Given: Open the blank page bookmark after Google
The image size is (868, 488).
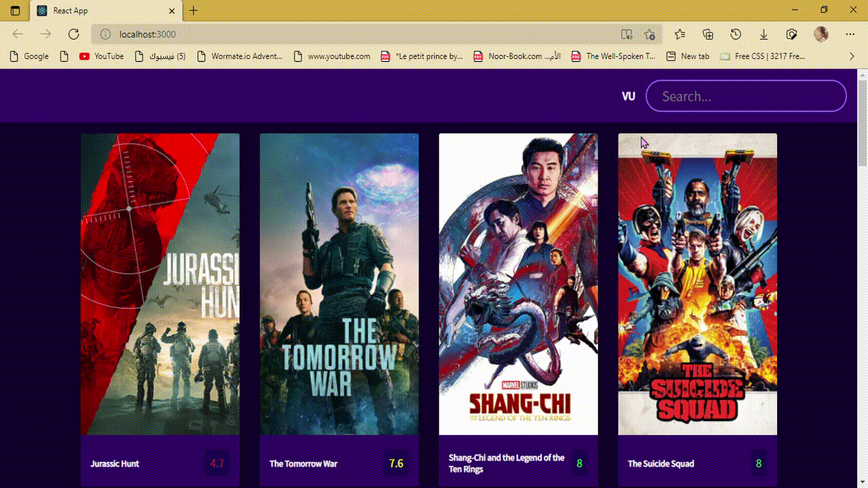Looking at the screenshot, I should [64, 56].
